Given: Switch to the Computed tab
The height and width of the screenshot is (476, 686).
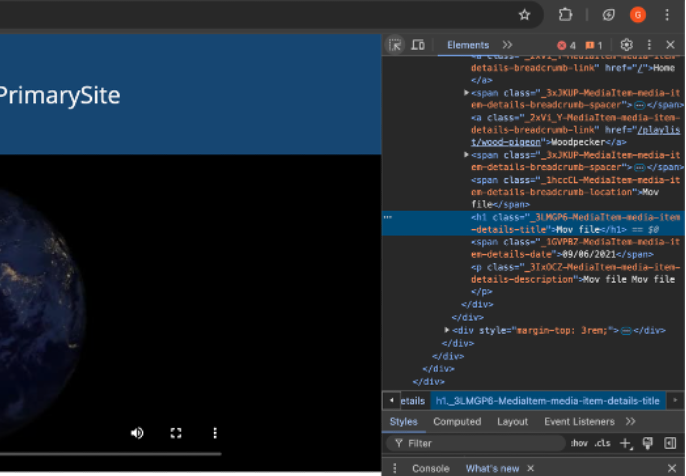Looking at the screenshot, I should click(457, 422).
